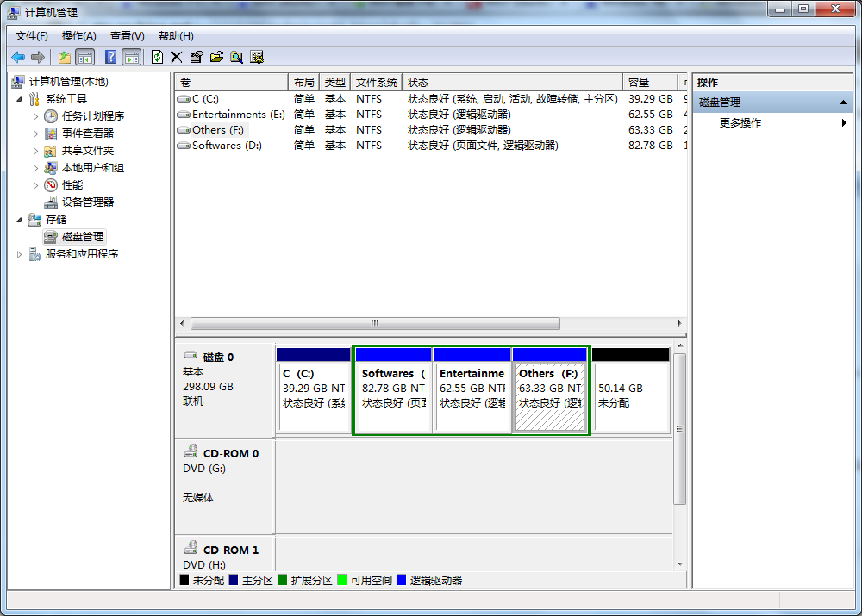Toggle the show/hide action pane icon
Viewport: 862px width, 616px height.
132,57
